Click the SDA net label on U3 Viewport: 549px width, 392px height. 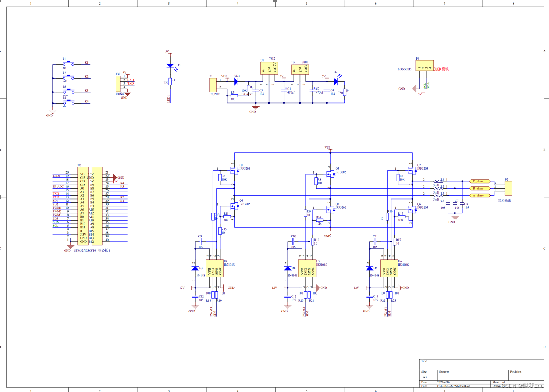coord(56,222)
